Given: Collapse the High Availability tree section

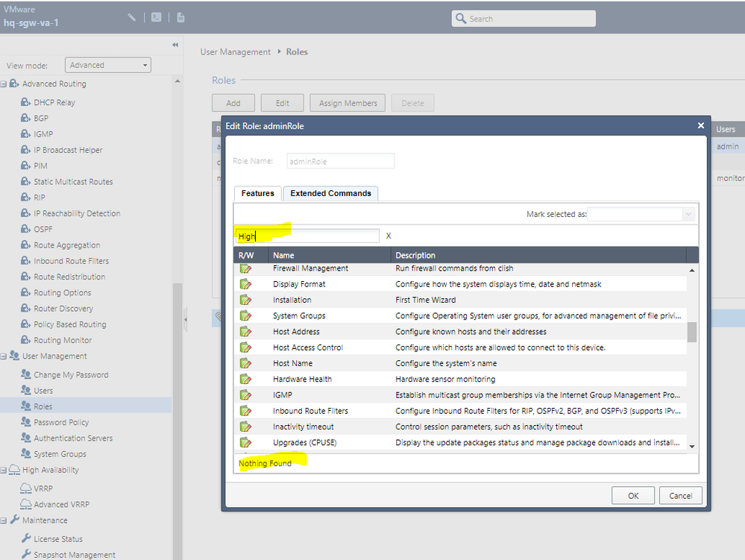Looking at the screenshot, I should (x=4, y=471).
